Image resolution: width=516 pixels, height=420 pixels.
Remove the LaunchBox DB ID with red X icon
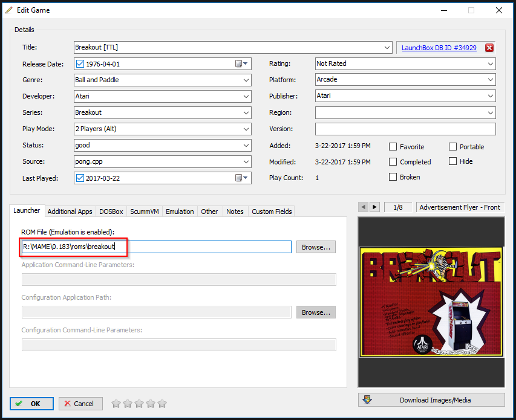coord(489,48)
